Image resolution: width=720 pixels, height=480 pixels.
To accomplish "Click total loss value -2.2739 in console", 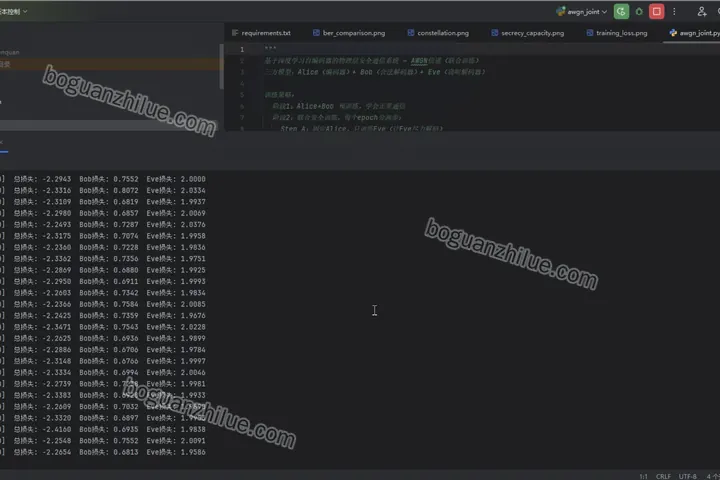I will [56, 384].
